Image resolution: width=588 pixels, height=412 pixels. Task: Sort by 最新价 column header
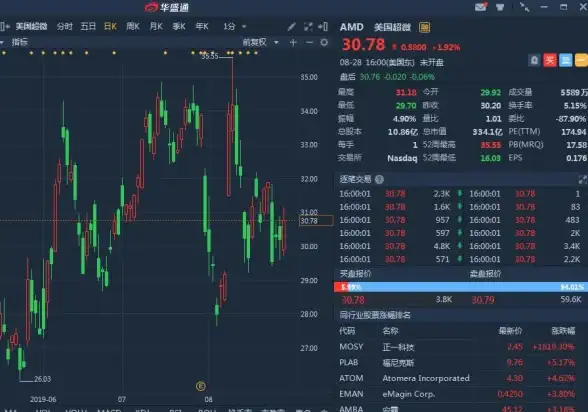[510, 331]
